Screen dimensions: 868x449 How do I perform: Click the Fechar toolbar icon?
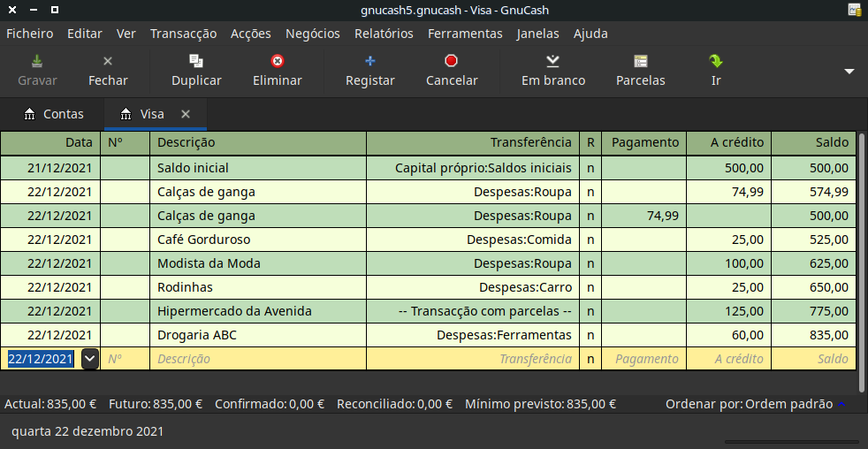108,62
